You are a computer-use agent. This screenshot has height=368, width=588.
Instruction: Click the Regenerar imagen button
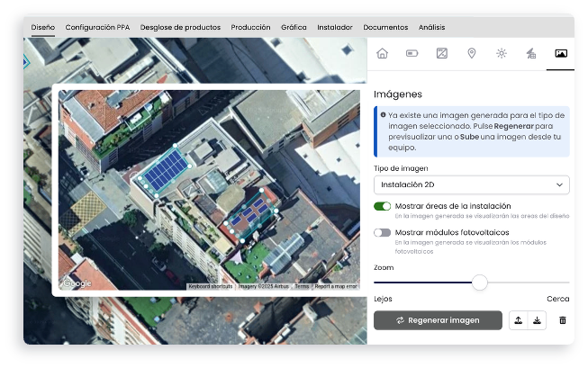(438, 320)
